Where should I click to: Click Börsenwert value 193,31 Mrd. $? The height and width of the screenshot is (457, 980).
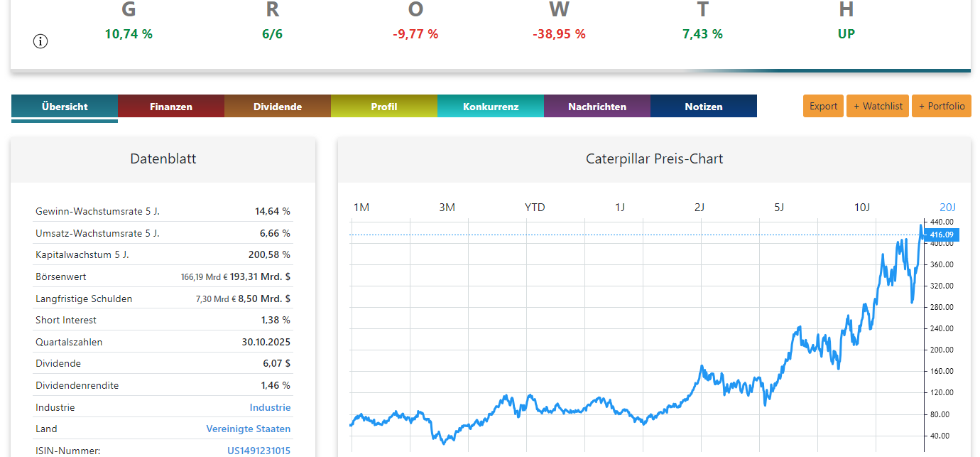pyautogui.click(x=260, y=276)
